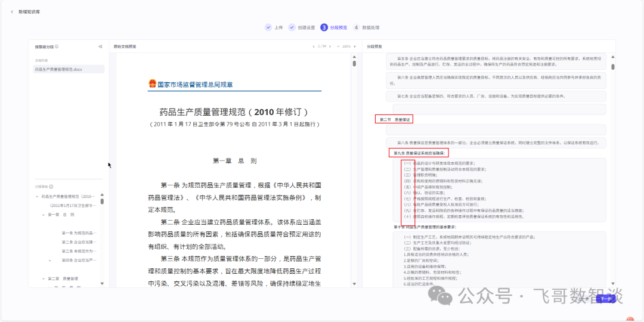The height and width of the screenshot is (322, 644).
Task: Click the orange floating assistant icon at bottom right
Action: pos(630,320)
